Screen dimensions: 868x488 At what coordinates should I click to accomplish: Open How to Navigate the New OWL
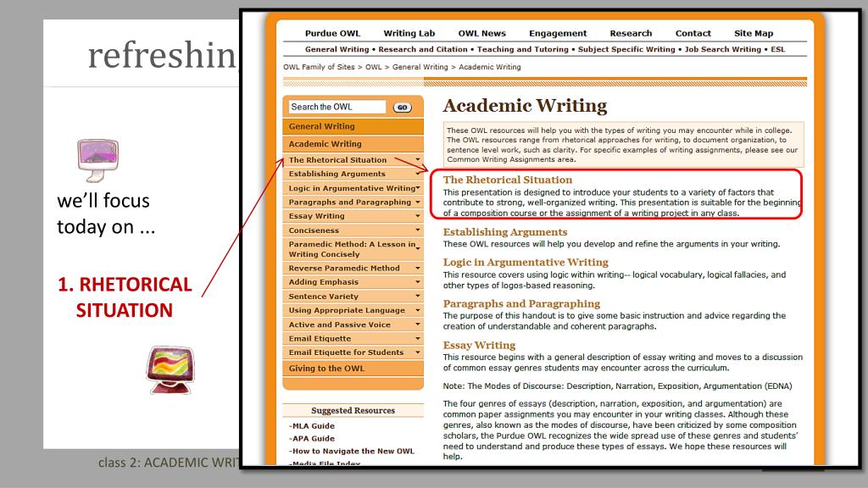pyautogui.click(x=352, y=451)
